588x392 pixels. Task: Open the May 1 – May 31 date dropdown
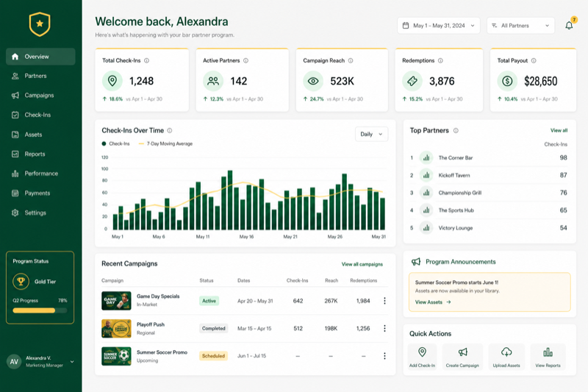point(438,26)
